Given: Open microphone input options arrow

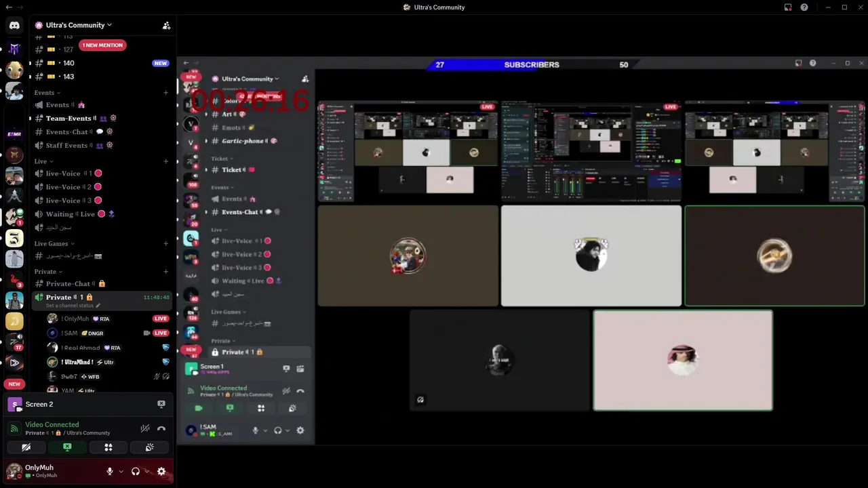Looking at the screenshot, I should coord(121,471).
